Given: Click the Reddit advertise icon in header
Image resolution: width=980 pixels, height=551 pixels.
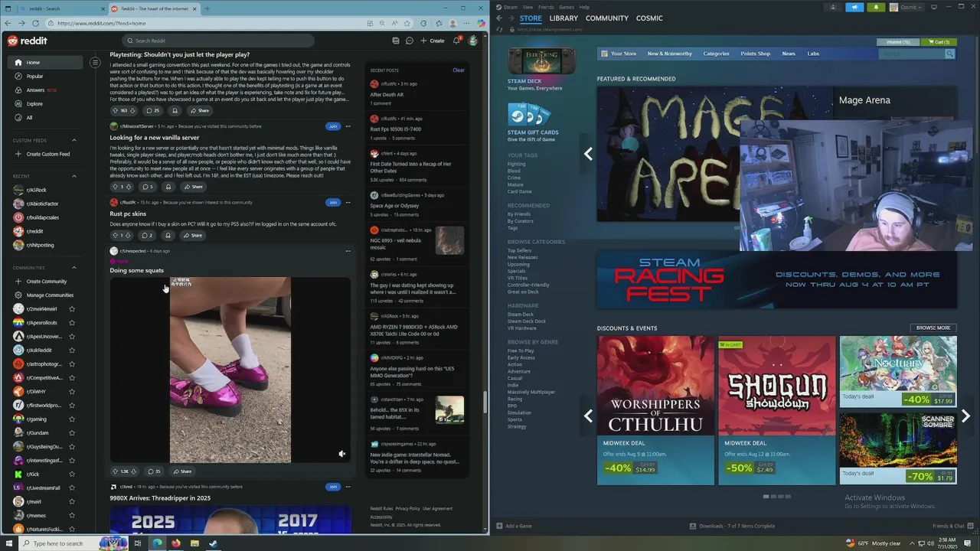Looking at the screenshot, I should 396,41.
